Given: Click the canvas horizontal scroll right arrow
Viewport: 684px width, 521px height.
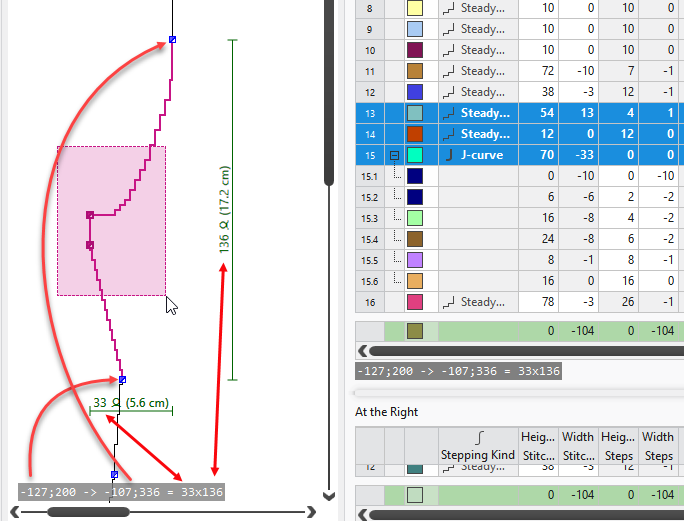Looking at the screenshot, I should (313, 512).
